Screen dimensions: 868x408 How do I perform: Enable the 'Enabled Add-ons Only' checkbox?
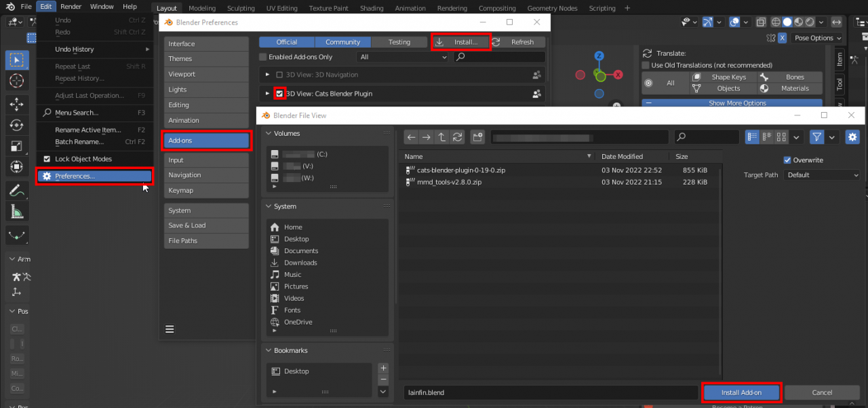click(263, 57)
